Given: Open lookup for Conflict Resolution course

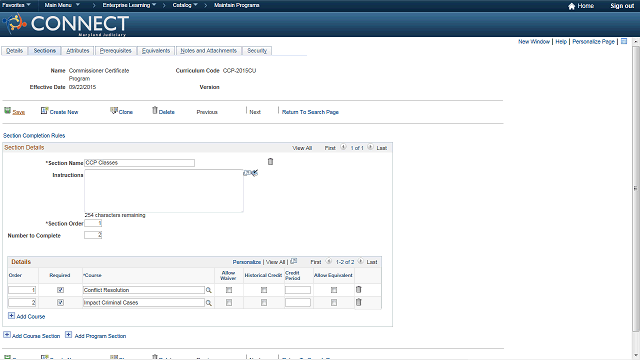Looking at the screenshot, I should point(209,290).
